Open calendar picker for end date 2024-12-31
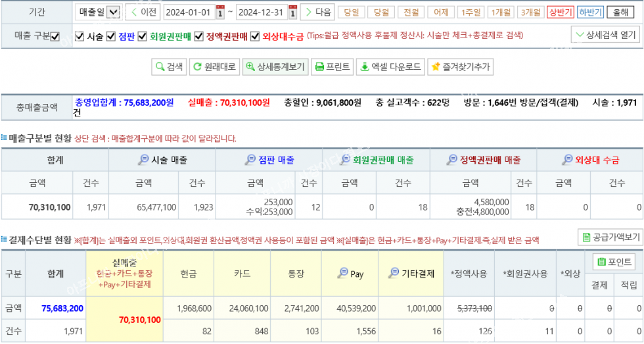 pyautogui.click(x=292, y=12)
